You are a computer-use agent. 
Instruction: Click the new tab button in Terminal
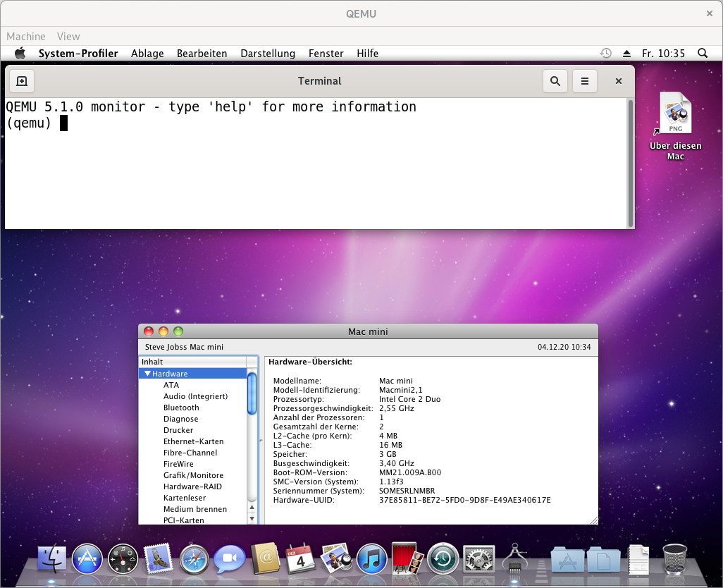(x=22, y=81)
